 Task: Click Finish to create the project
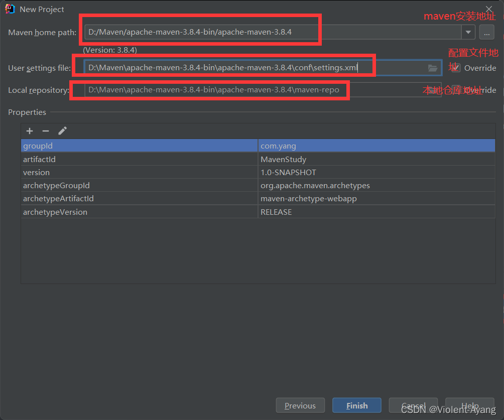click(x=357, y=405)
